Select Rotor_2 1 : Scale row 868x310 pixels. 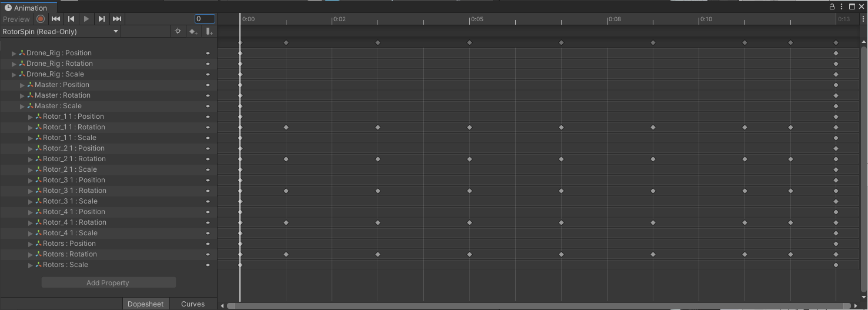(108, 169)
